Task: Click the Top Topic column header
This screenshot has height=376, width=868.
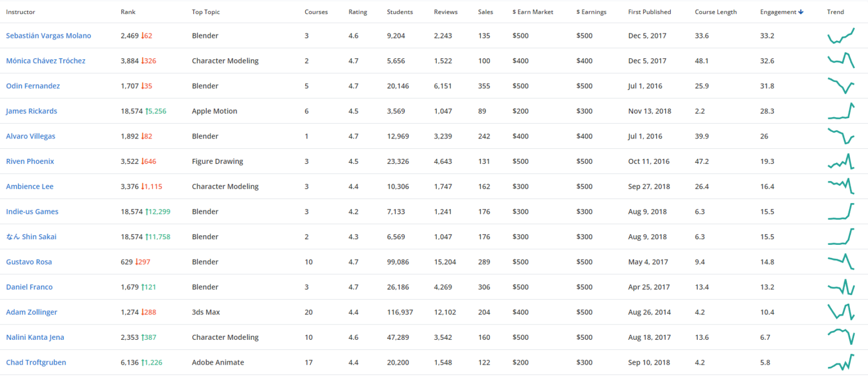Action: (206, 12)
